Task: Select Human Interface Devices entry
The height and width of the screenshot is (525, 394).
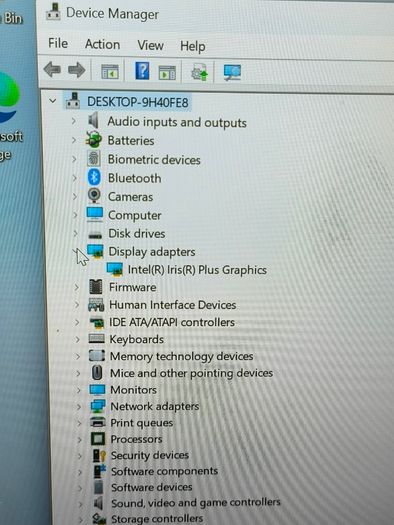Action: pos(173,305)
